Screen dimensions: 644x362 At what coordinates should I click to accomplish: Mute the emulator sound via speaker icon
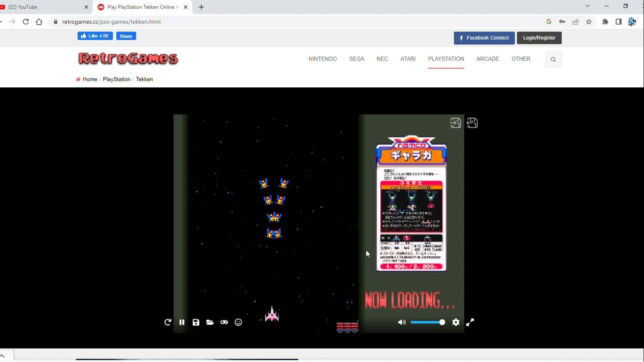point(402,322)
